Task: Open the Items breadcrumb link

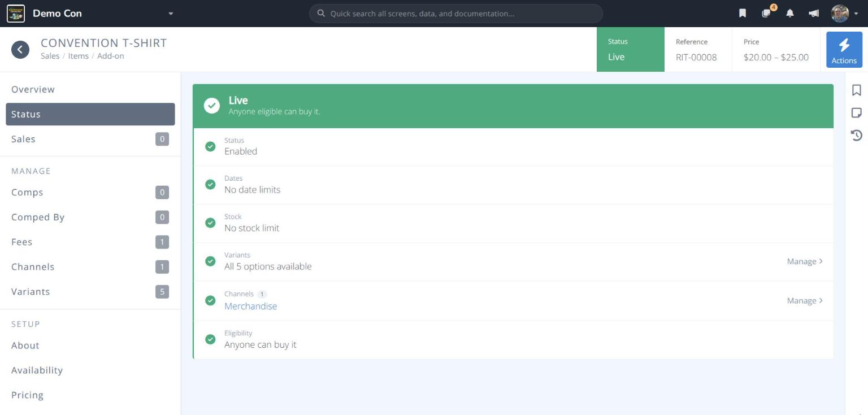Action: 79,56
